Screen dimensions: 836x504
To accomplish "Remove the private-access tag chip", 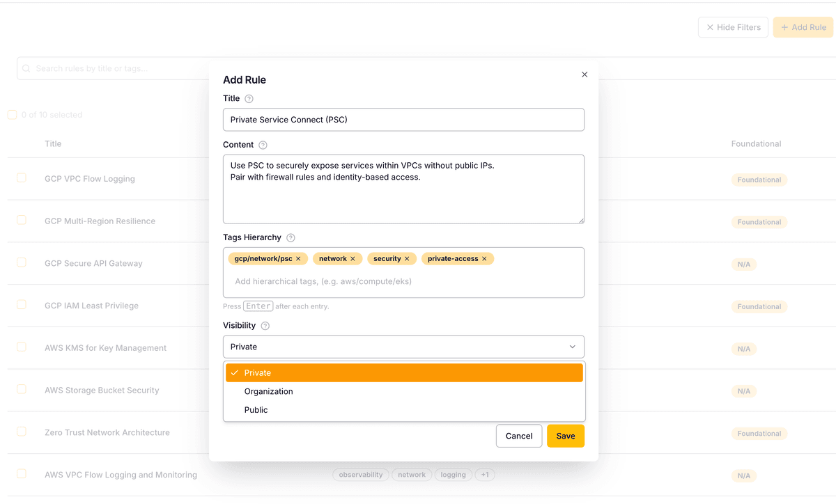I will point(484,259).
